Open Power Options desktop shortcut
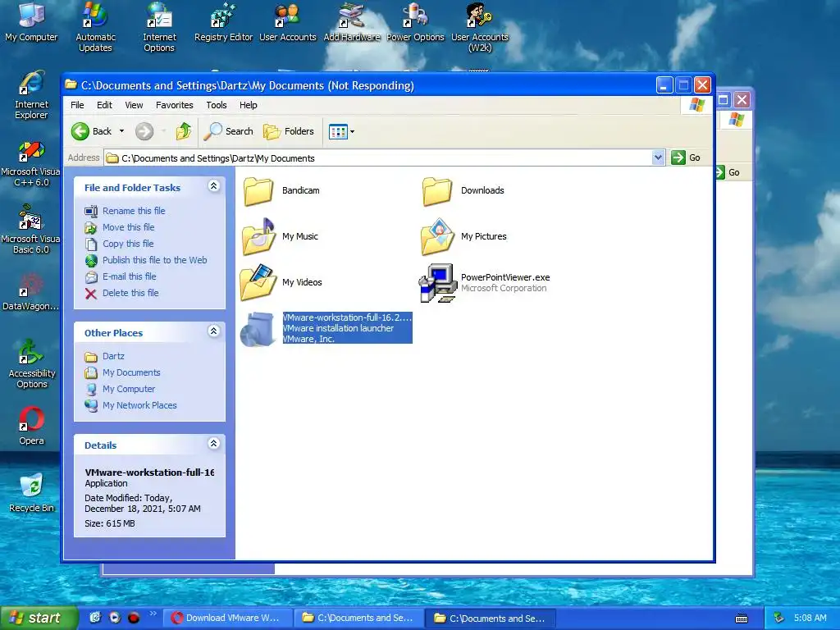Screen dimensions: 840x630 coord(415,21)
